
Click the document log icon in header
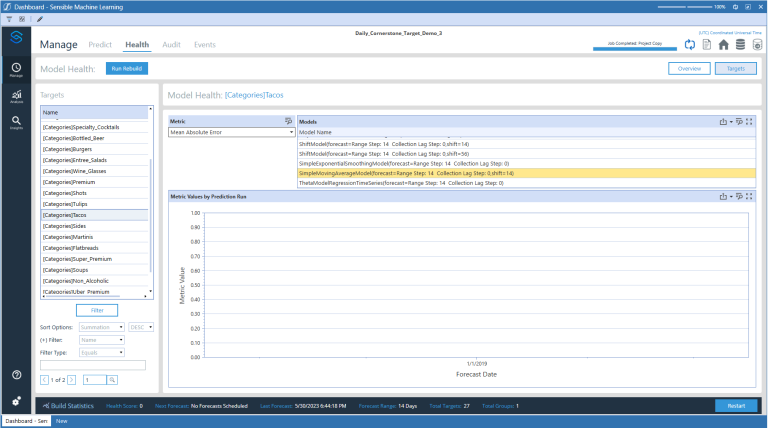[x=706, y=45]
